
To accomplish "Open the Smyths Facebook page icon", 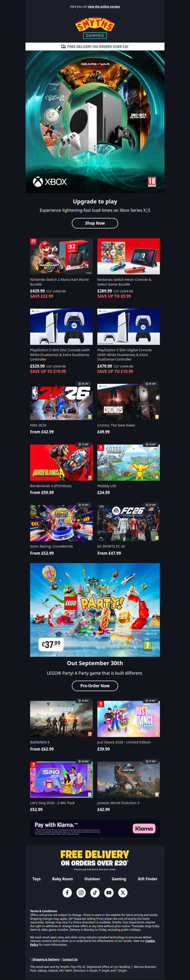I will point(67,892).
